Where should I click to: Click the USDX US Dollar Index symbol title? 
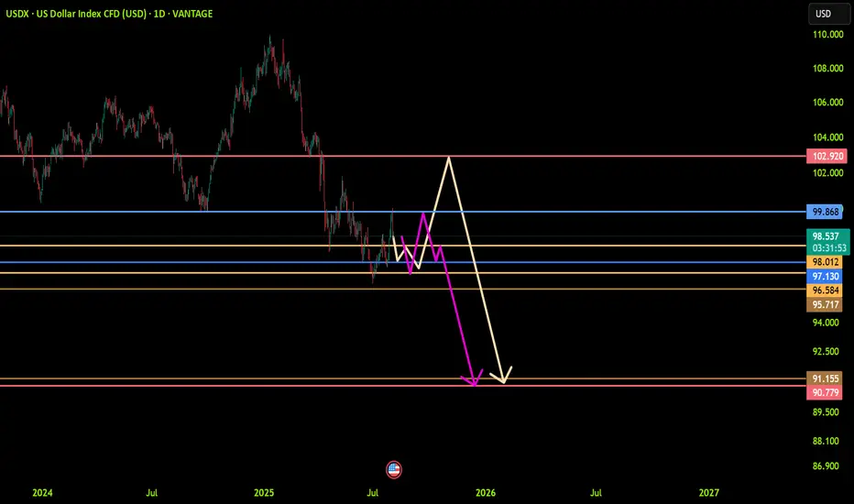pos(109,14)
